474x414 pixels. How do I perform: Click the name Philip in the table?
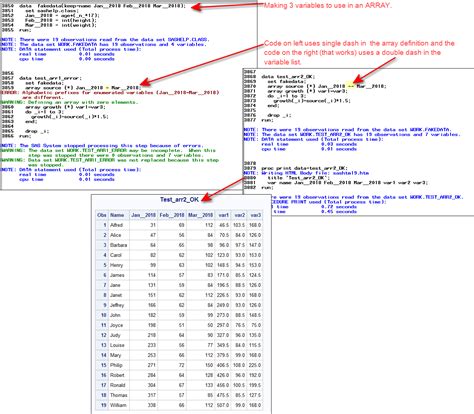pyautogui.click(x=116, y=365)
